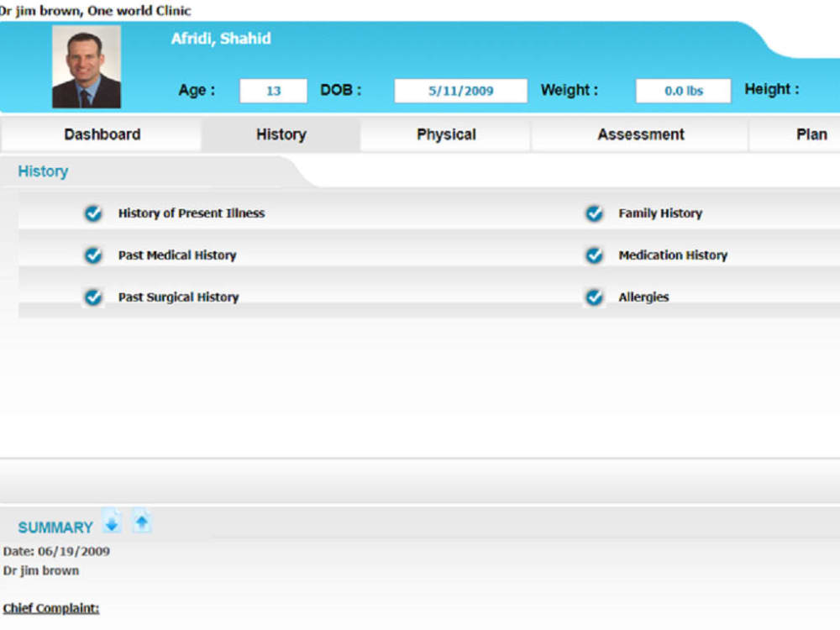Screen dimensions: 840x630
Task: Toggle completion status of Family History section
Action: point(594,213)
